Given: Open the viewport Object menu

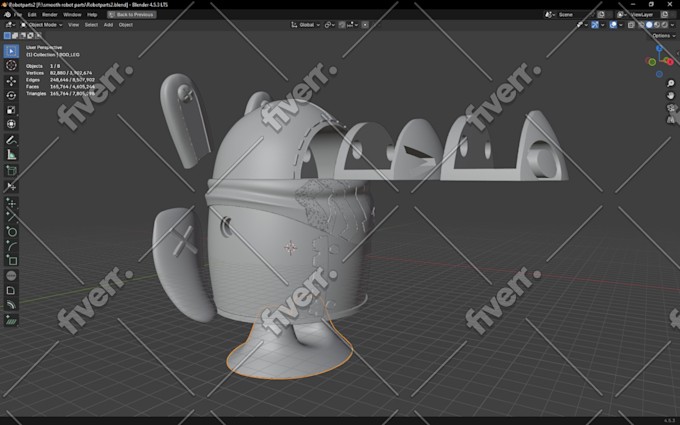Looking at the screenshot, I should point(126,25).
